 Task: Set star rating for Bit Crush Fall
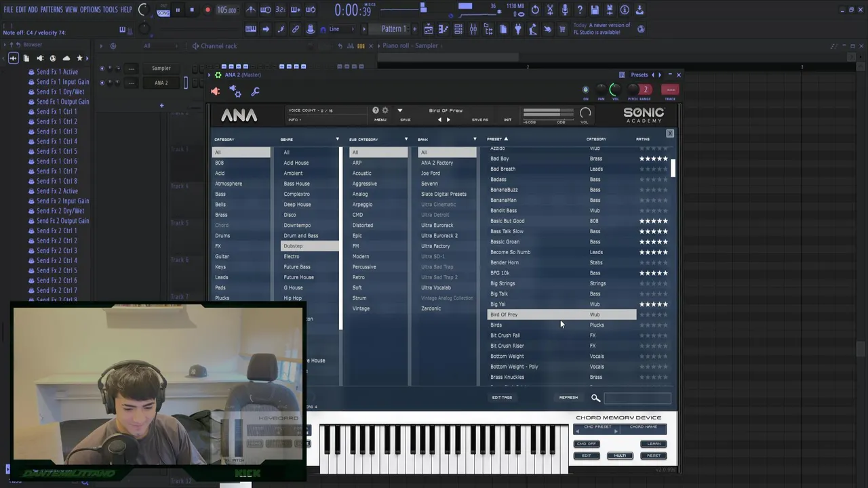tap(654, 335)
